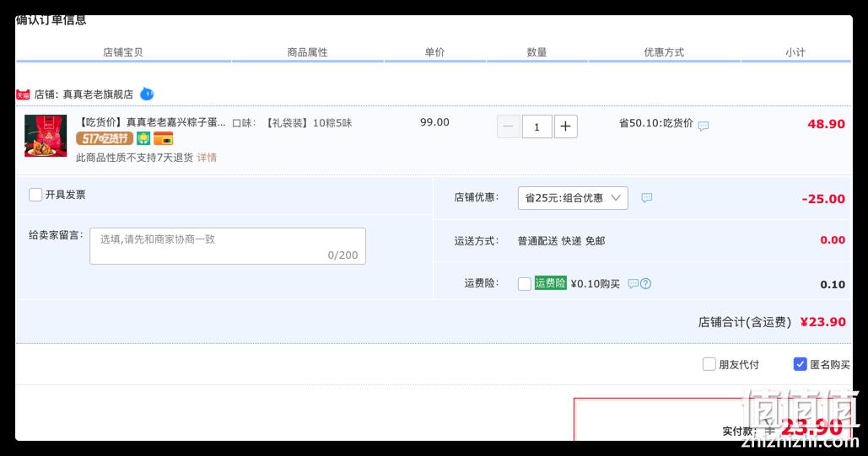This screenshot has height=456, width=868.
Task: Open the 517吃货节 promotion badge
Action: click(105, 138)
